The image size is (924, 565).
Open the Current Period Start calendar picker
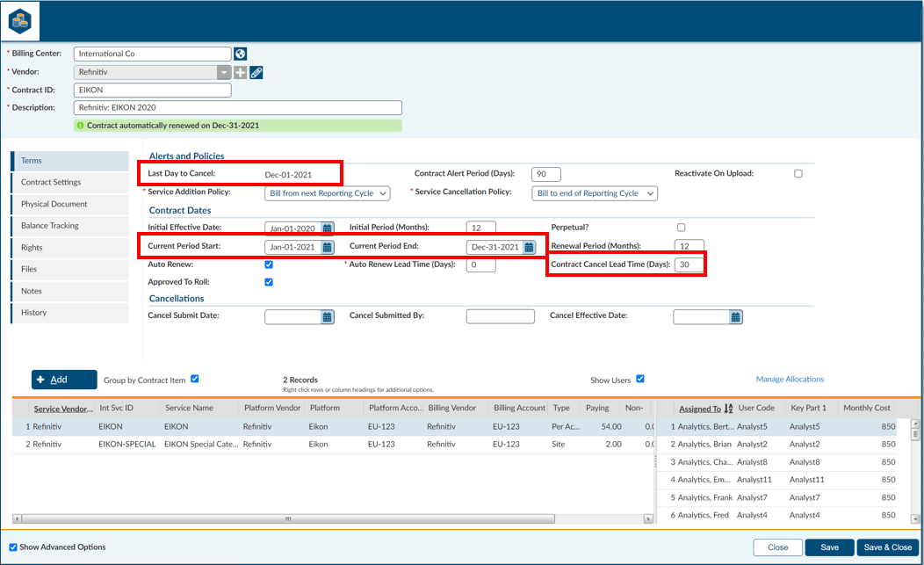327,247
